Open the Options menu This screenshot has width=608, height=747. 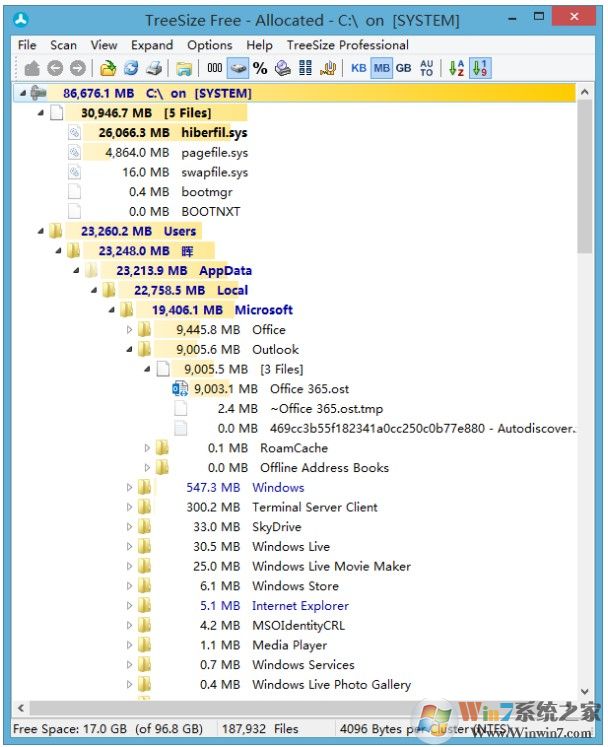[x=209, y=45]
